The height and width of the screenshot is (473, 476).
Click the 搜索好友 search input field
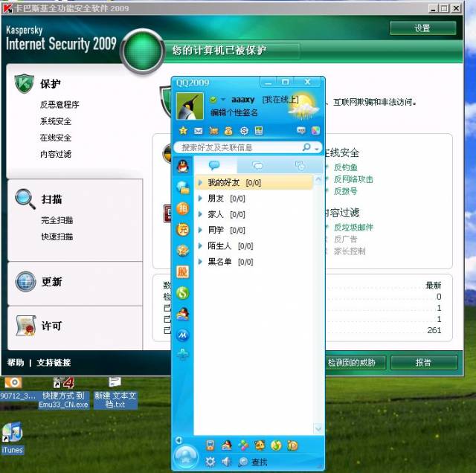tap(239, 148)
